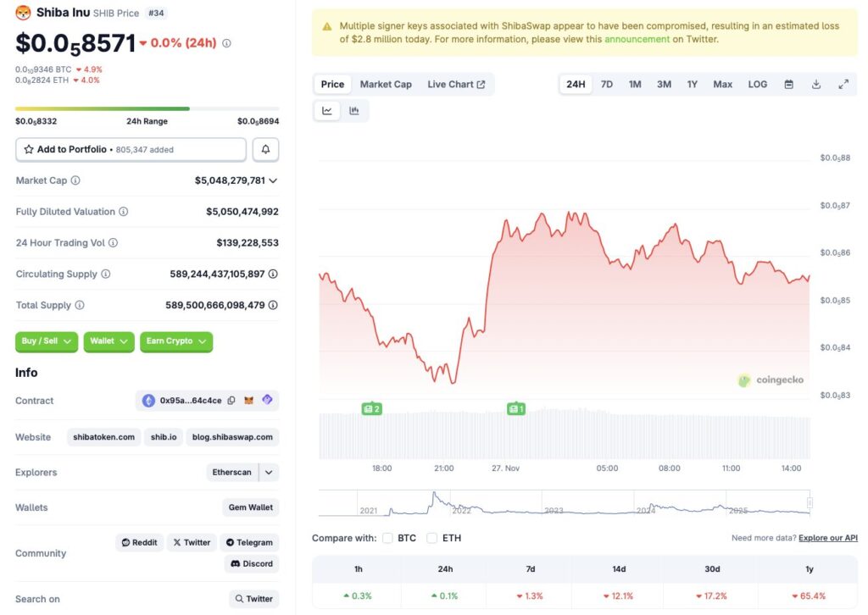Click the download chart data icon
The height and width of the screenshot is (615, 868).
click(x=816, y=85)
